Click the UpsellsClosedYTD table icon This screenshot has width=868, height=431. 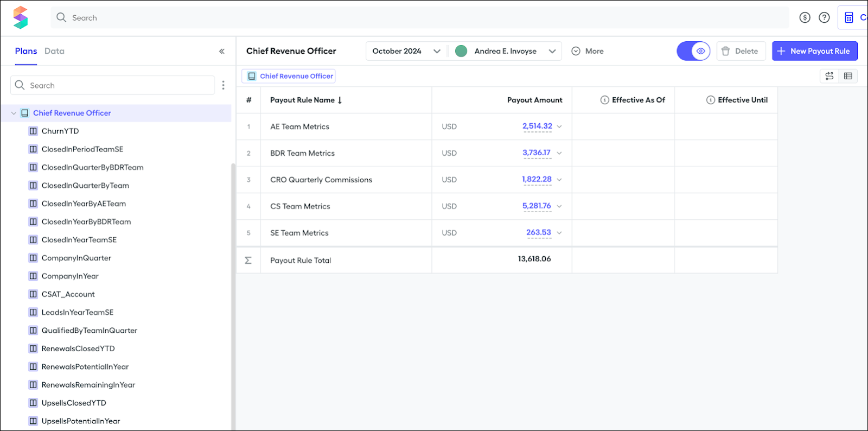pos(33,403)
